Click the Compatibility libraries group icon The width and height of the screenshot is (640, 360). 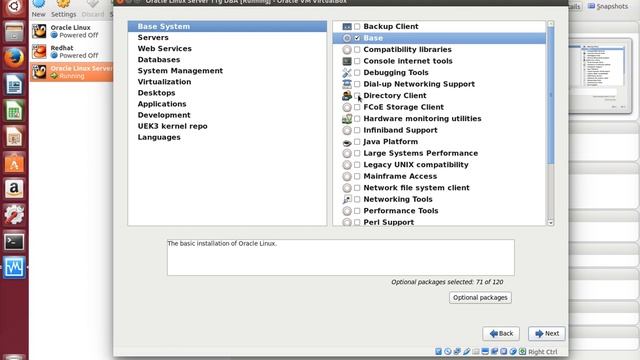pos(347,50)
